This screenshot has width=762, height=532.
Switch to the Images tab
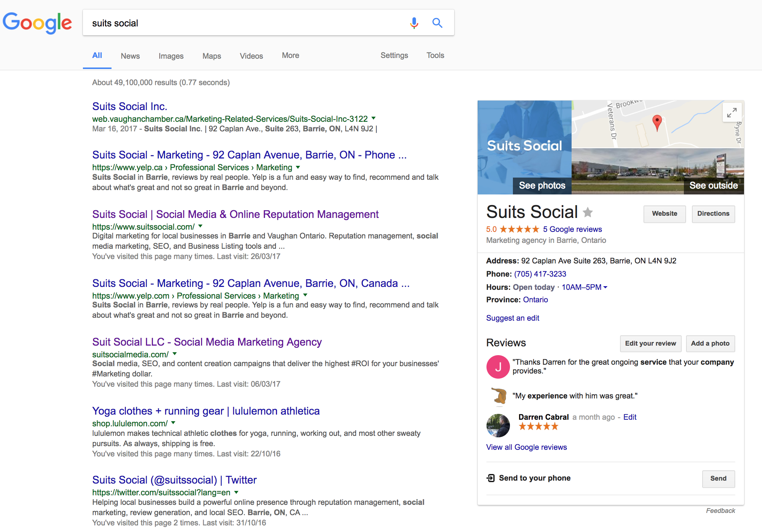tap(171, 56)
